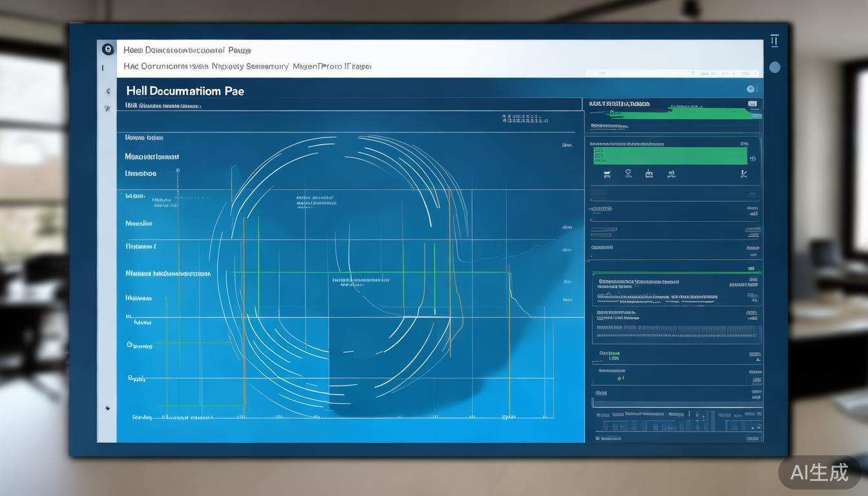Click the large green block in right panel
Screen dimensions: 868x496
[x=670, y=156]
